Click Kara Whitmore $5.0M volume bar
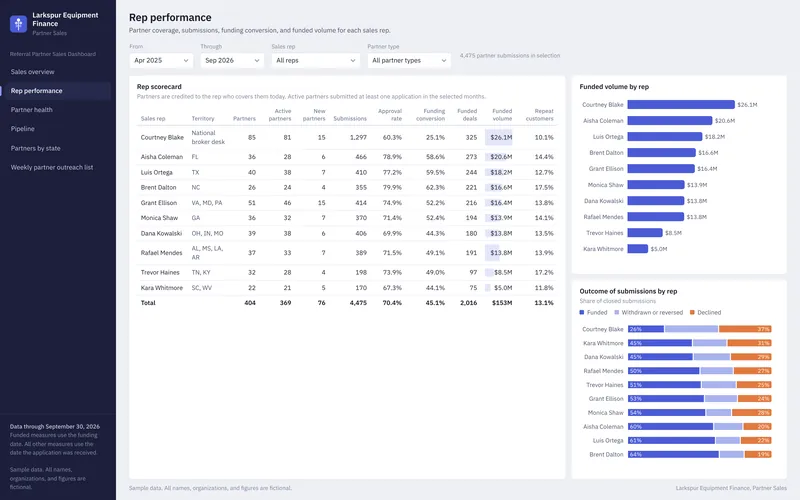The height and width of the screenshot is (500, 800). coord(638,249)
